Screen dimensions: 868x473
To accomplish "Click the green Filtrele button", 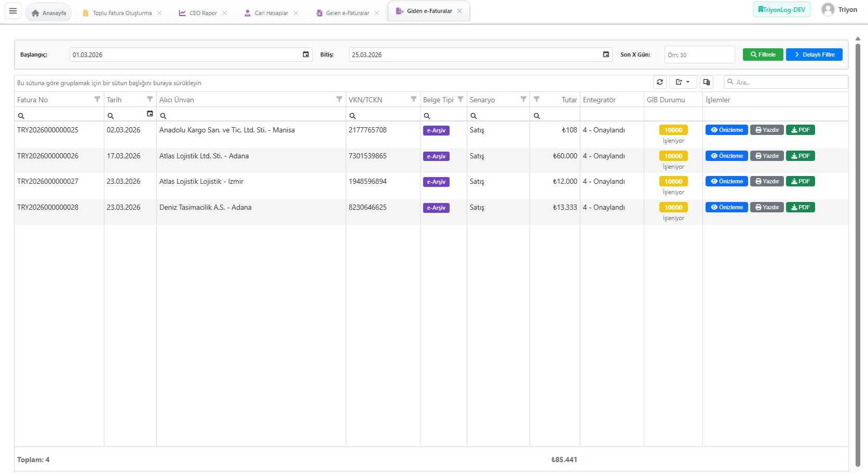I will (x=763, y=55).
